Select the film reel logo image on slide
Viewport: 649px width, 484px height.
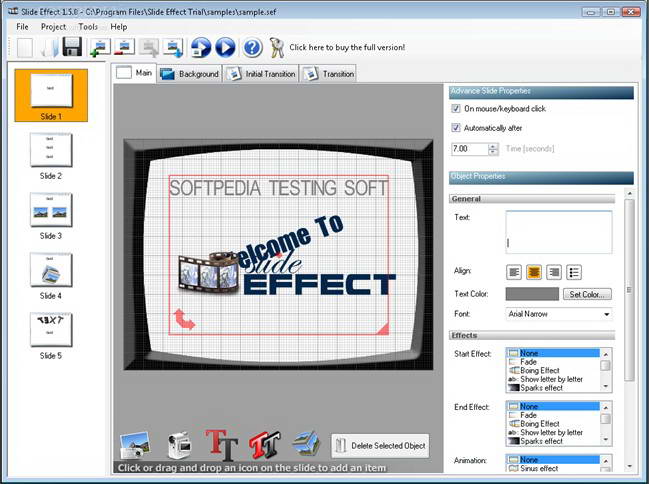tap(209, 273)
